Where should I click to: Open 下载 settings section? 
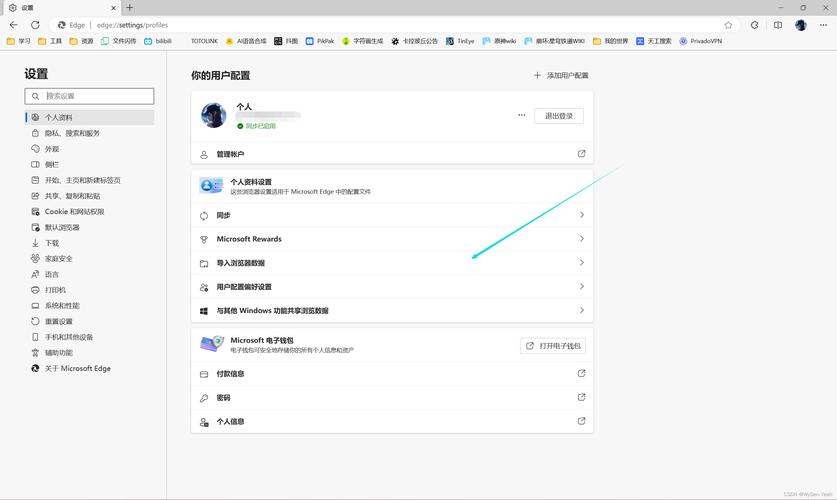pyautogui.click(x=90, y=243)
